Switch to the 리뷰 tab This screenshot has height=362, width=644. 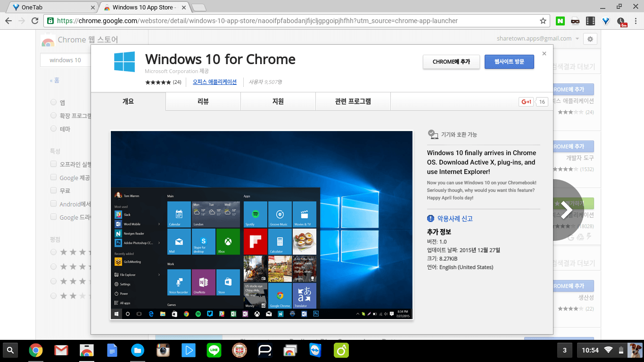pyautogui.click(x=203, y=101)
